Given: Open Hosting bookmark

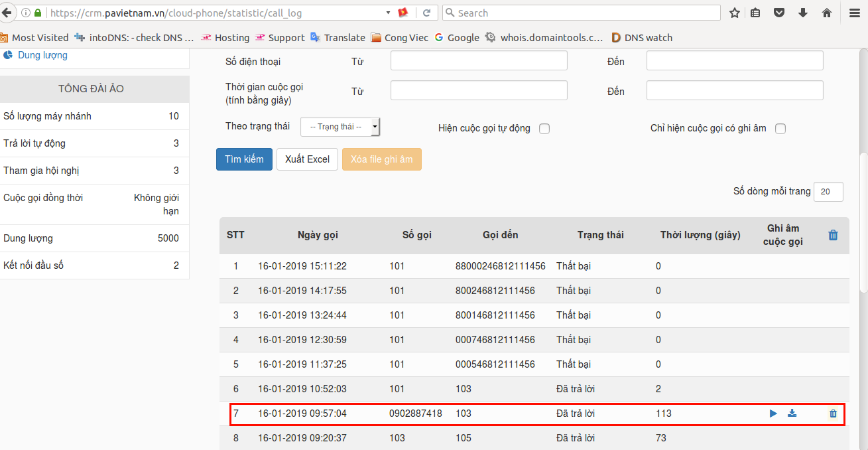Looking at the screenshot, I should point(225,38).
